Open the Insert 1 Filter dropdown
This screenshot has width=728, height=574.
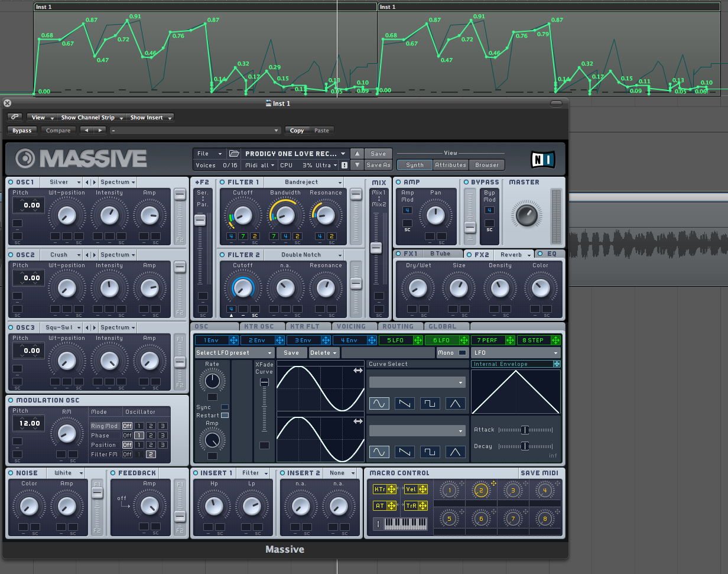tap(253, 473)
